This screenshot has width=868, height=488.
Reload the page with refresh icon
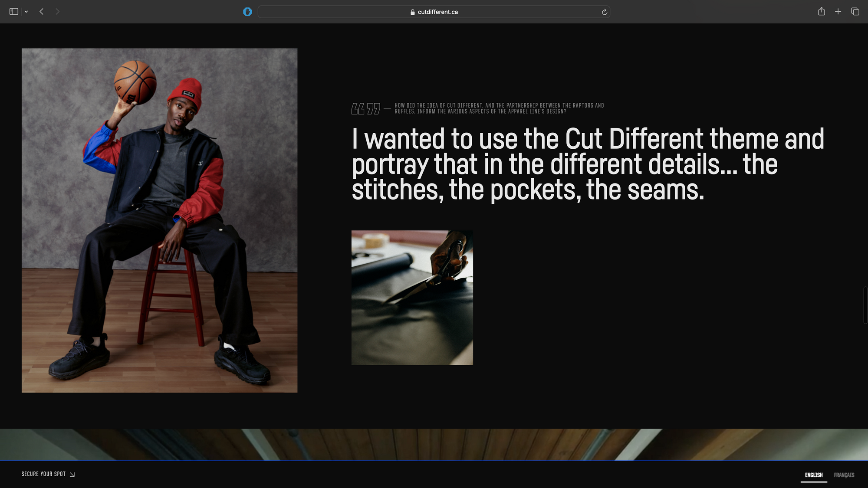[604, 12]
